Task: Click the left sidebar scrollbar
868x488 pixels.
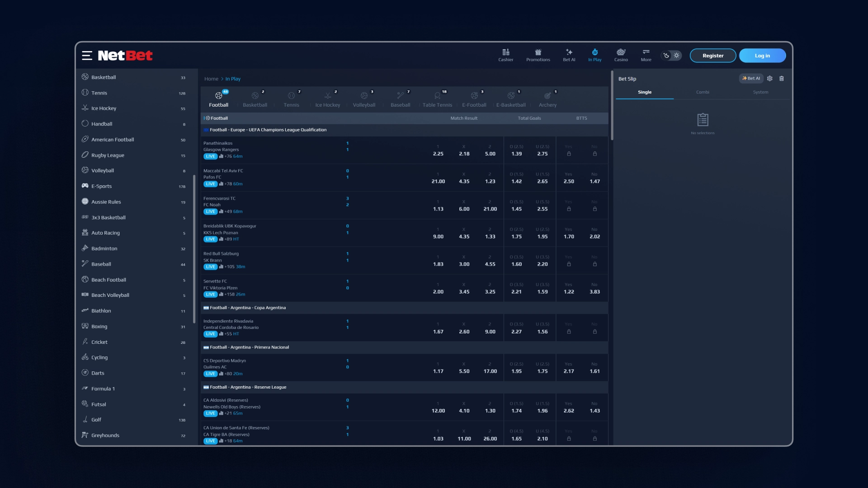Action: coord(194,249)
